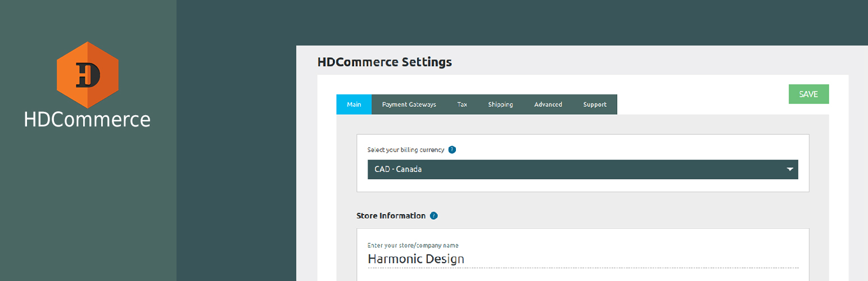Click the HDCommerce Settings heading
This screenshot has height=281, width=868.
385,62
